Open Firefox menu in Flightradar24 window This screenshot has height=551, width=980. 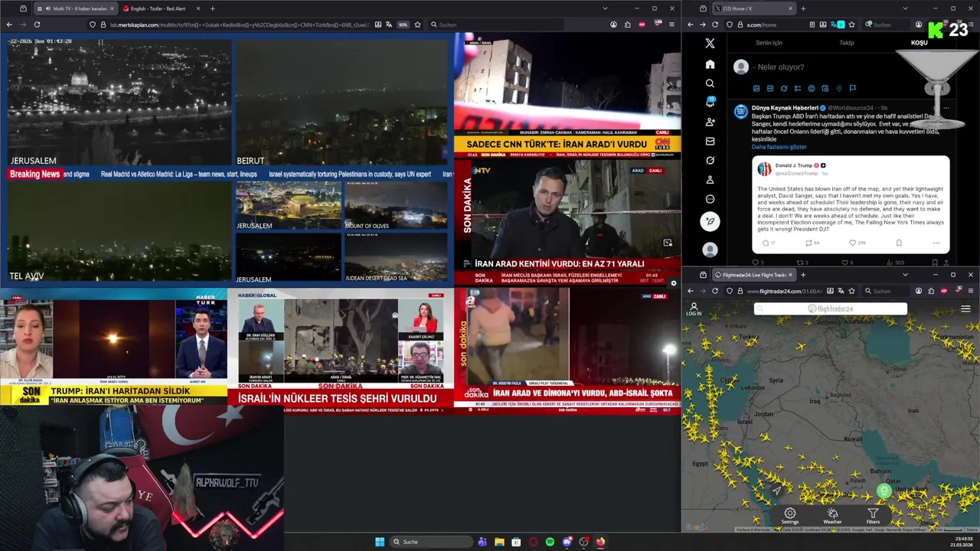970,291
